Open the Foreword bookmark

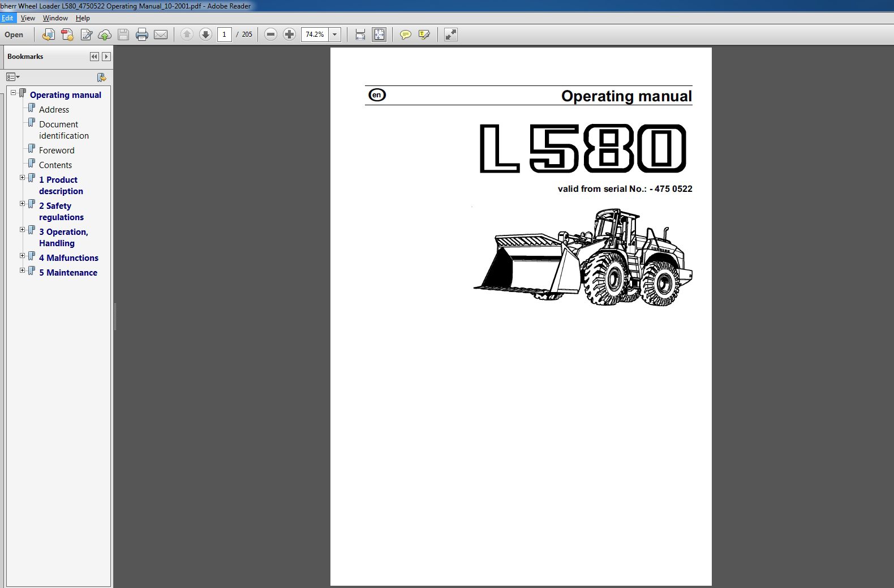(57, 151)
